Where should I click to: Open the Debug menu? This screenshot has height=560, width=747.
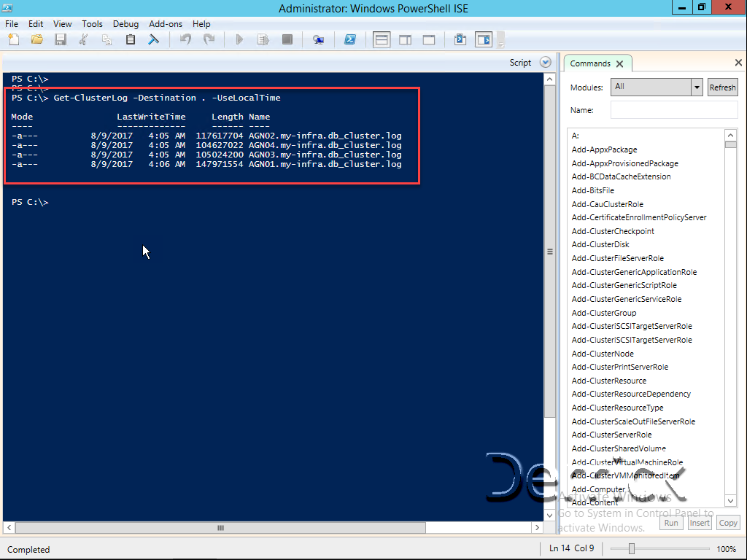(125, 23)
